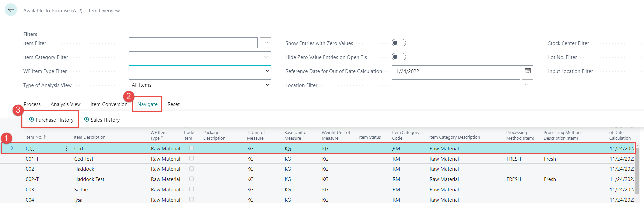Click the Purchase History clock icon
Screen dimensions: 644x203
31,120
